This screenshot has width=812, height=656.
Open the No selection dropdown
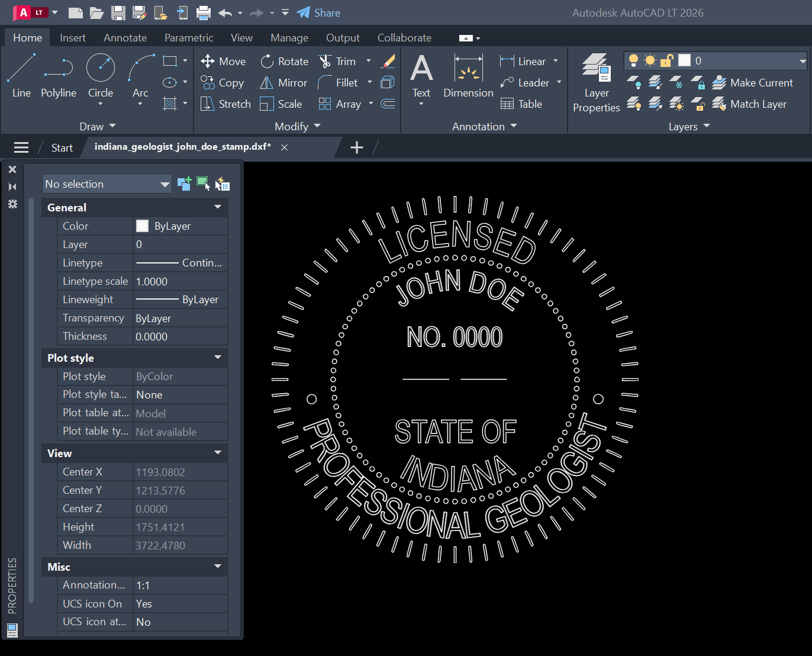(107, 184)
